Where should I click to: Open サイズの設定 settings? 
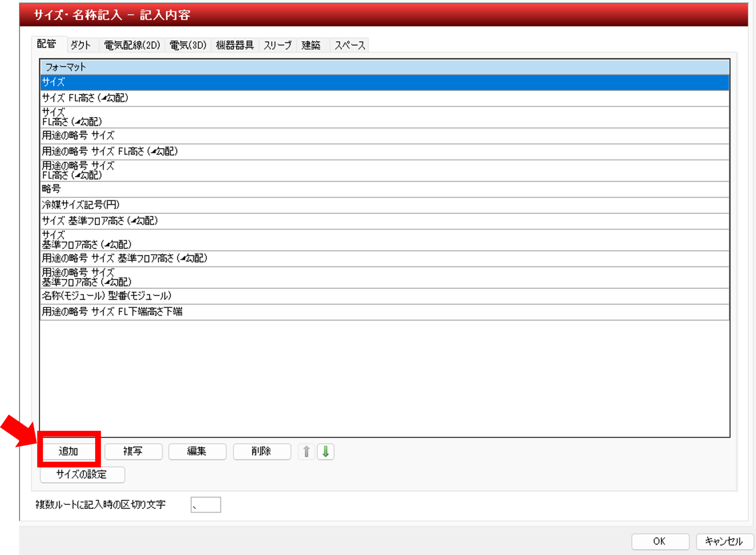pyautogui.click(x=82, y=475)
